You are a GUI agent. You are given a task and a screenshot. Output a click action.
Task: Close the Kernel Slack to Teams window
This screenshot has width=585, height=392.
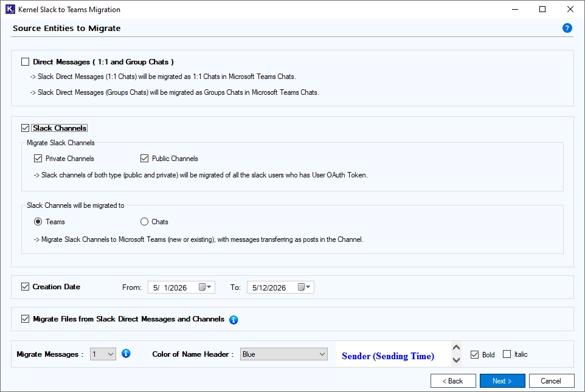(570, 9)
